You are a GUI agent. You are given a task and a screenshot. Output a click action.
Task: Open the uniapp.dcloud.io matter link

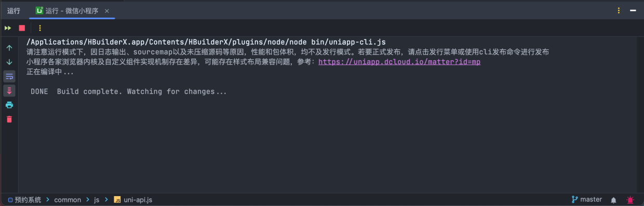click(399, 62)
